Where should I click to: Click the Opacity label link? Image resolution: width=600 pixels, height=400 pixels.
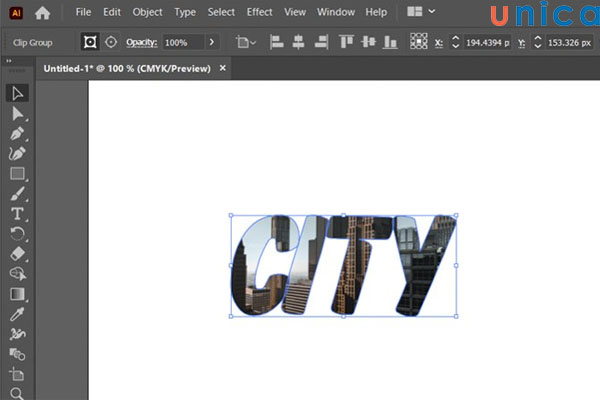(141, 44)
